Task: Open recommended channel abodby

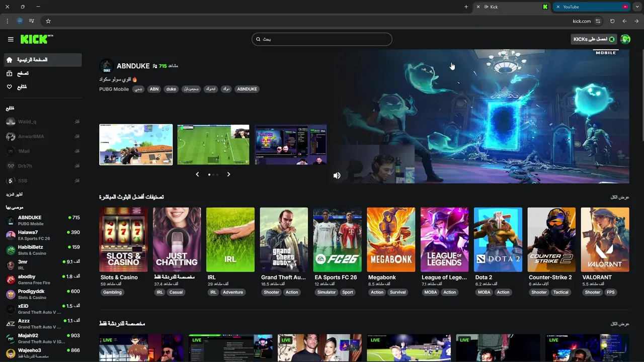Action: [43, 280]
